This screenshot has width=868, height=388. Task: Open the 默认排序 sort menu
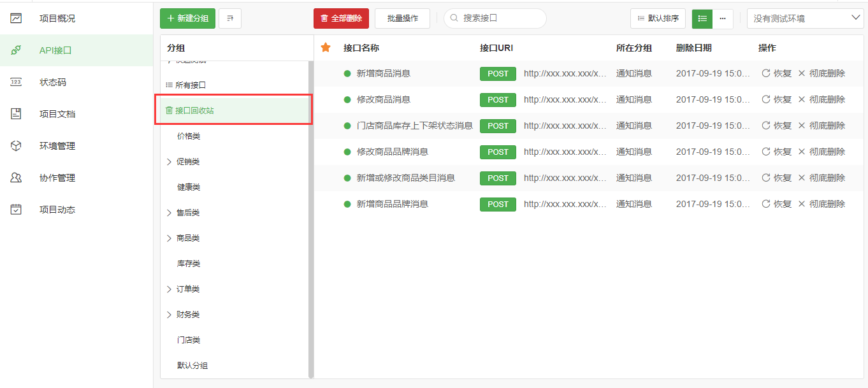click(x=658, y=18)
